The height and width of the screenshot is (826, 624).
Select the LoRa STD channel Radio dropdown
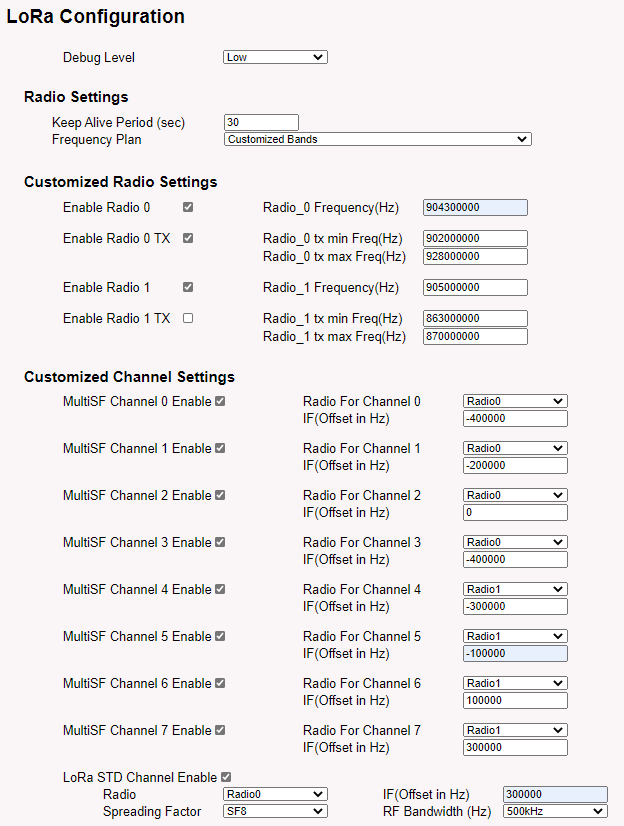tap(275, 794)
